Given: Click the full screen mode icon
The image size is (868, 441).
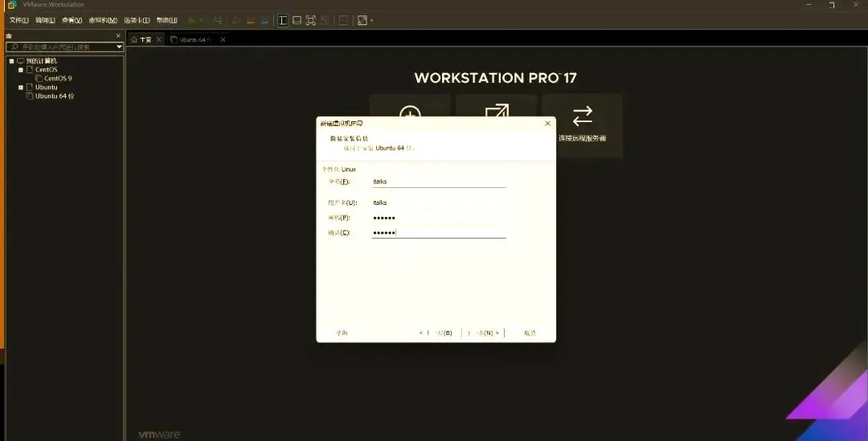Looking at the screenshot, I should tap(310, 20).
